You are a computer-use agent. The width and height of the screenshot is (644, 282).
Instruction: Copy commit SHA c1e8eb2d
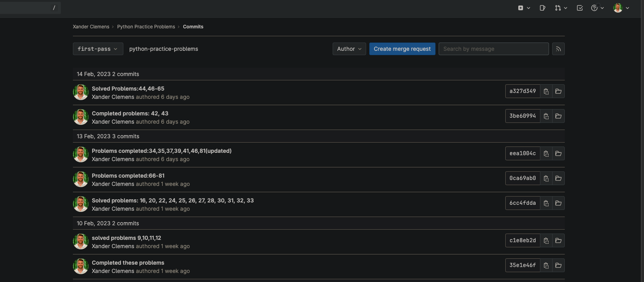(546, 241)
